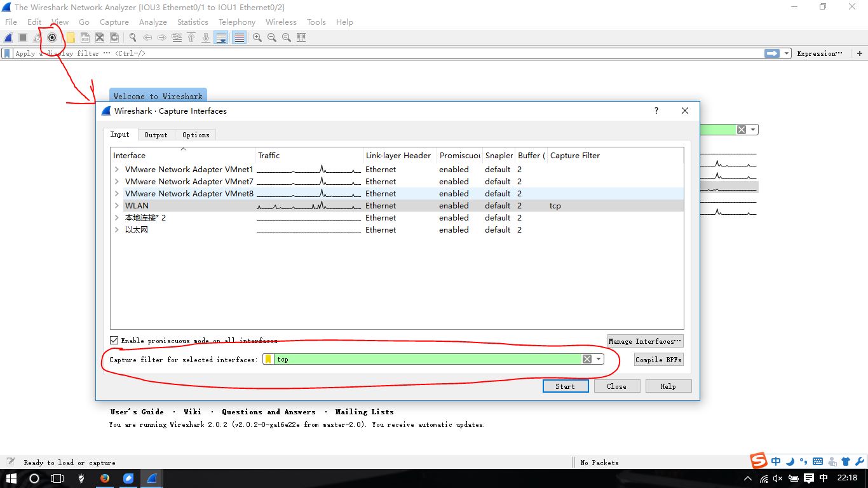The width and height of the screenshot is (868, 488).
Task: Click the Manage Interfaces… button
Action: click(x=645, y=341)
